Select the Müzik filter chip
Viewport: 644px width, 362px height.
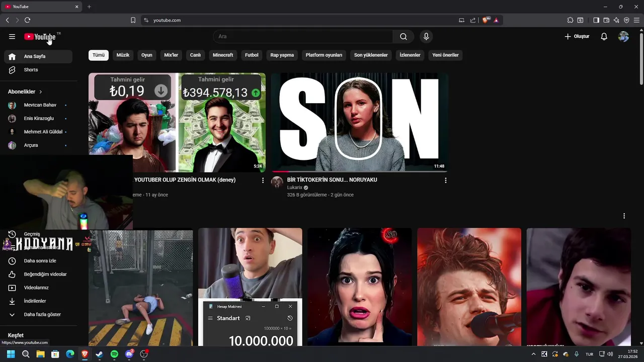point(123,55)
